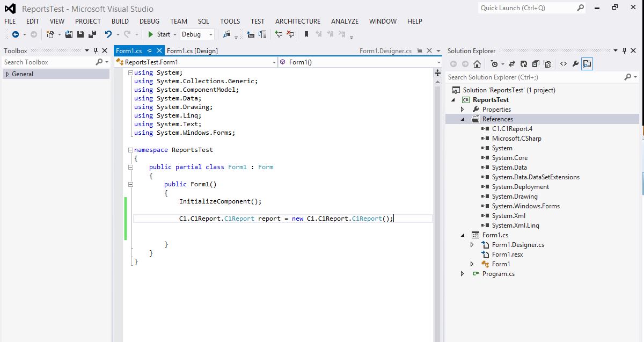Save Form1.cs with the Save icon
Screen dimensions: 644x342
80,34
